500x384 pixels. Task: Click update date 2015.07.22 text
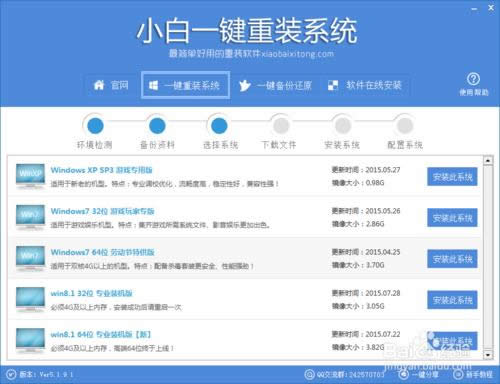(383, 334)
